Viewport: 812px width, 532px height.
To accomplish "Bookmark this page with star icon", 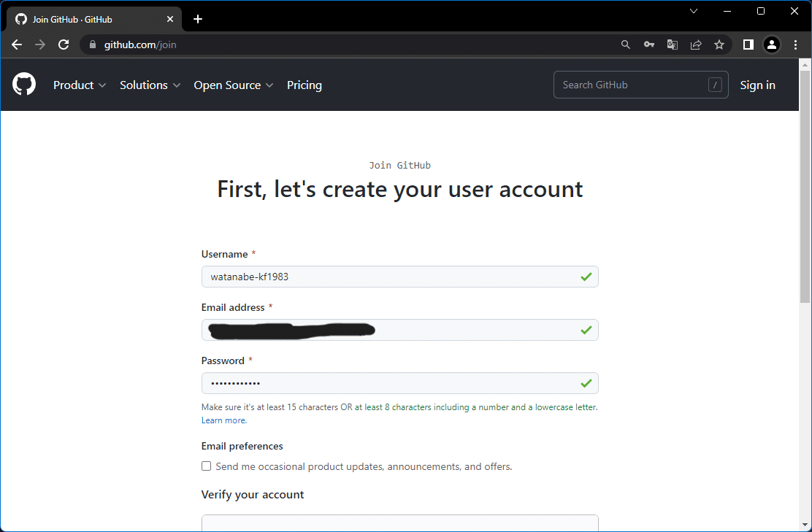I will [x=719, y=45].
